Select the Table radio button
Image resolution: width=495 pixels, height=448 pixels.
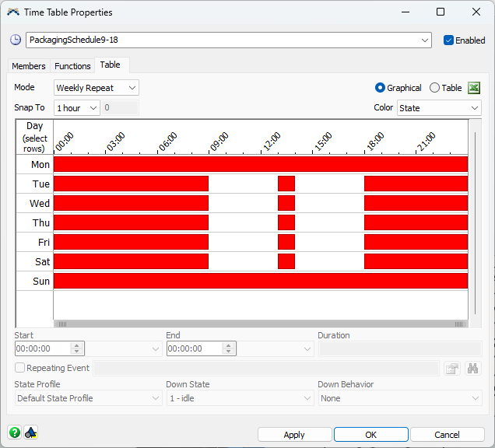pos(435,88)
